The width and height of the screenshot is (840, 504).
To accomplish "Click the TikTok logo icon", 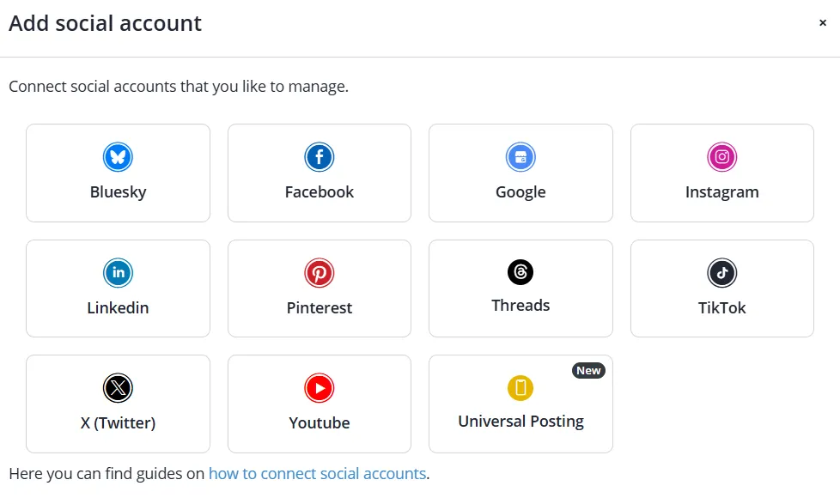I will point(722,273).
